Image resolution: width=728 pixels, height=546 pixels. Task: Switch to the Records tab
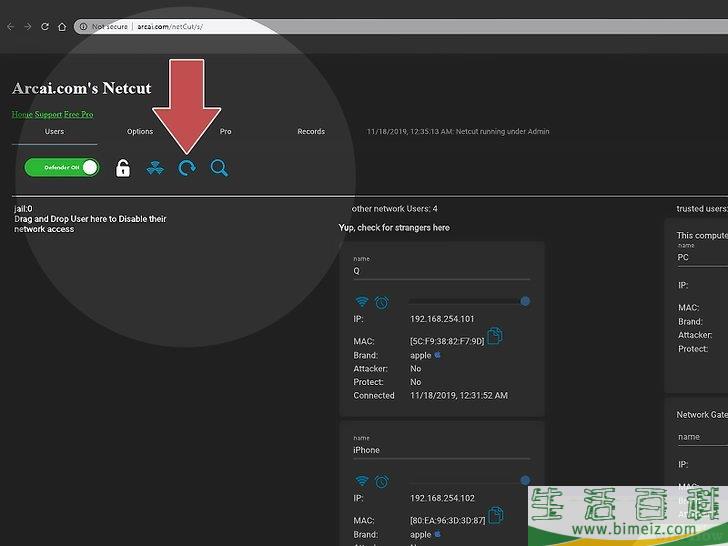(311, 131)
